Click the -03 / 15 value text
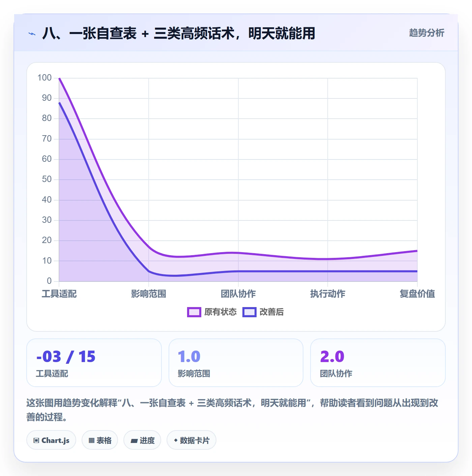This screenshot has width=472, height=476. (66, 357)
